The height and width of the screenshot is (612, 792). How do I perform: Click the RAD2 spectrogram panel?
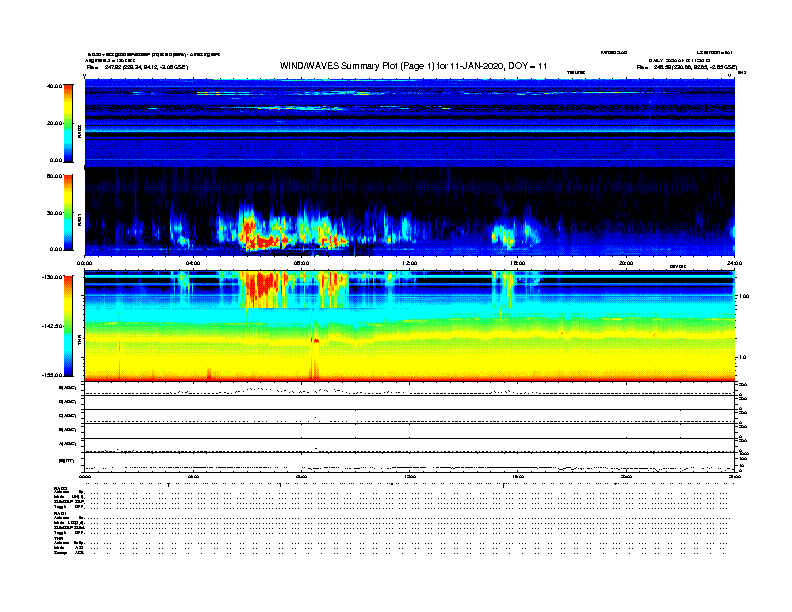[410, 123]
